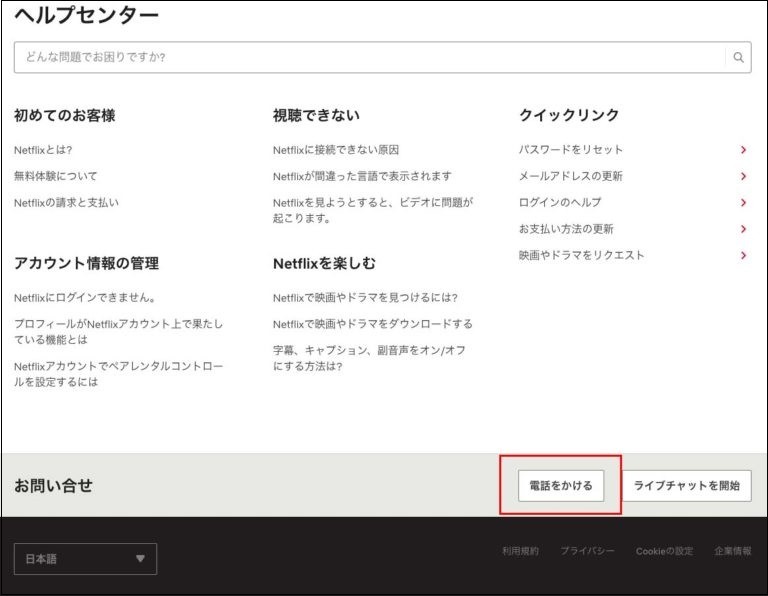Open the 無料体験について link

click(56, 176)
